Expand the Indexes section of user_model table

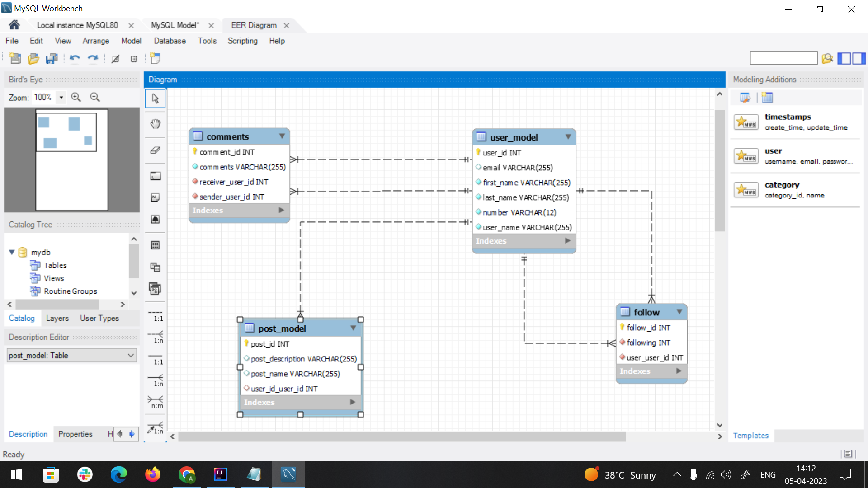(x=567, y=241)
